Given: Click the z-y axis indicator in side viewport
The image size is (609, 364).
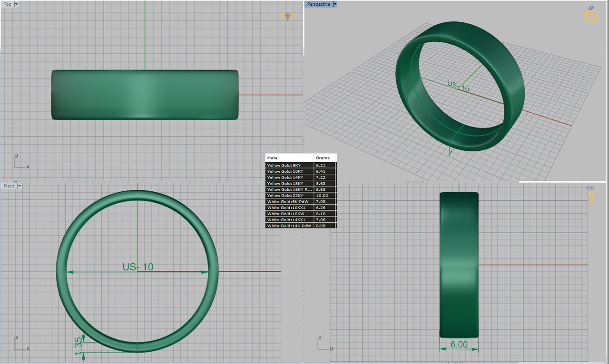Looking at the screenshot, I should click(325, 343).
